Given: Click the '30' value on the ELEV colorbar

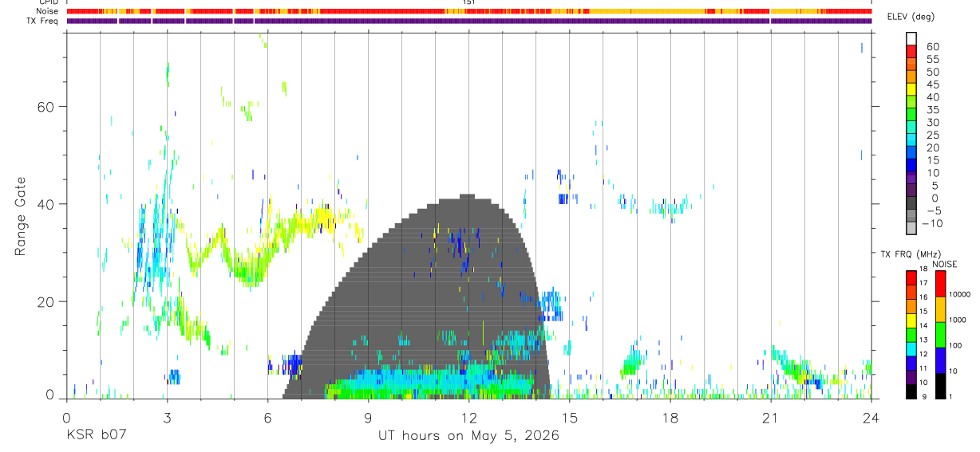Looking at the screenshot, I should click(x=932, y=122).
